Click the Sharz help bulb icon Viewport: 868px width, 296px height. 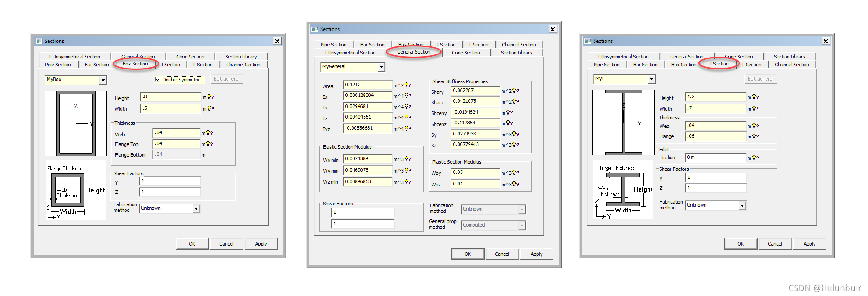coord(516,101)
